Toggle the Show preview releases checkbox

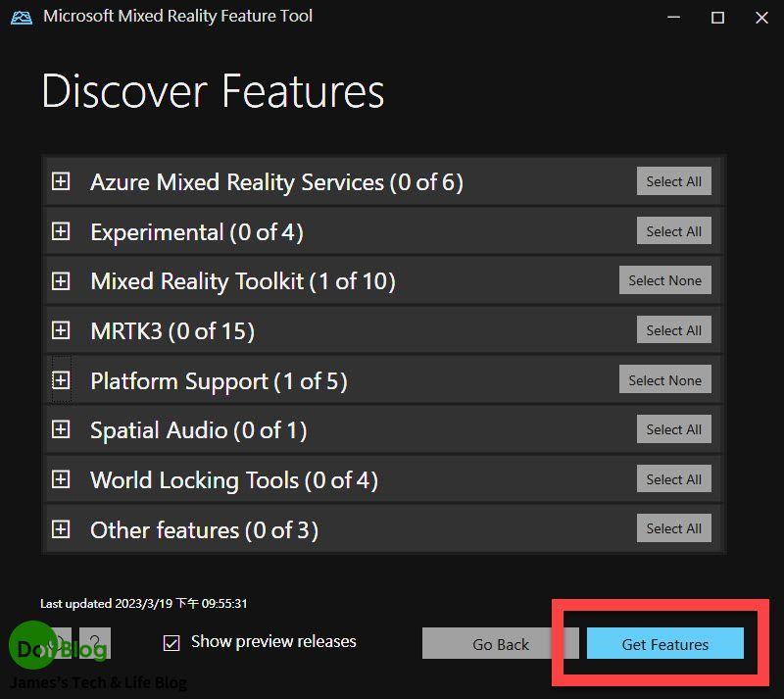(x=171, y=643)
